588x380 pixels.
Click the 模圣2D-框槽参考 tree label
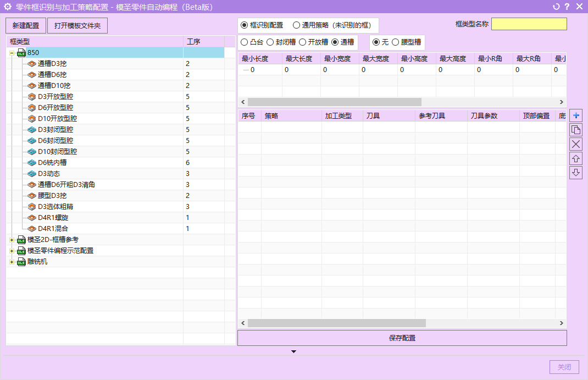click(x=53, y=240)
